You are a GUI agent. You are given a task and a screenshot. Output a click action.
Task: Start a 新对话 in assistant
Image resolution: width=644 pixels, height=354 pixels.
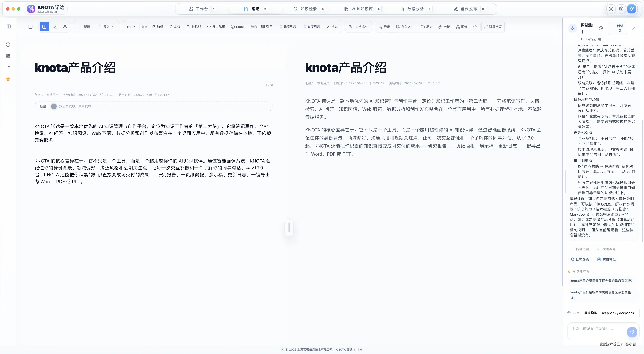618,28
